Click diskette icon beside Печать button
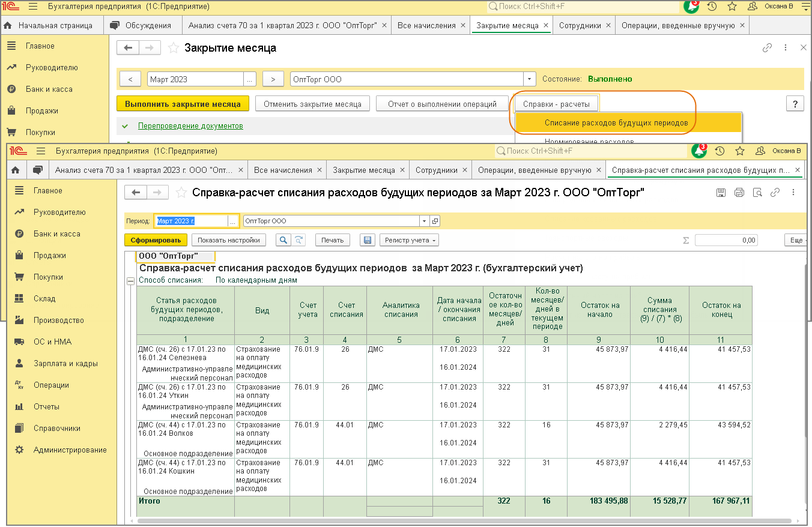 pyautogui.click(x=367, y=240)
